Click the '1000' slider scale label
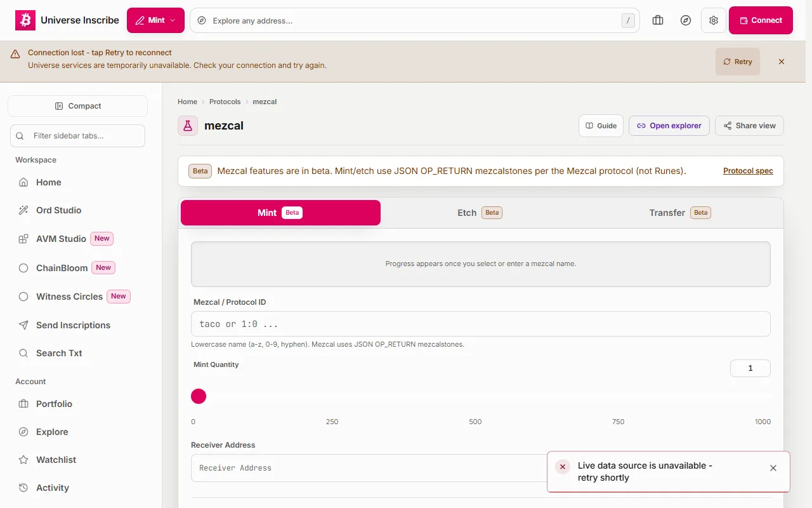Image resolution: width=812 pixels, height=508 pixels. tap(763, 422)
